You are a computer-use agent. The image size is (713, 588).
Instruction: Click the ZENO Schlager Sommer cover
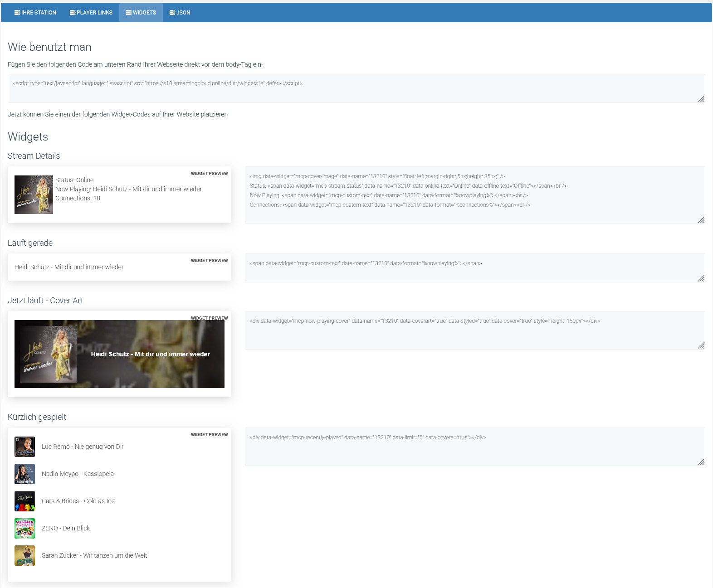point(24,528)
